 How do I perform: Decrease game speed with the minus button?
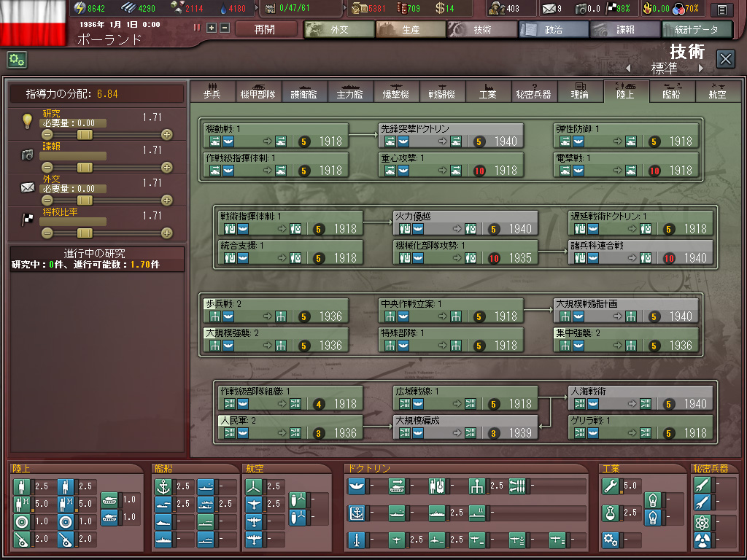(224, 28)
